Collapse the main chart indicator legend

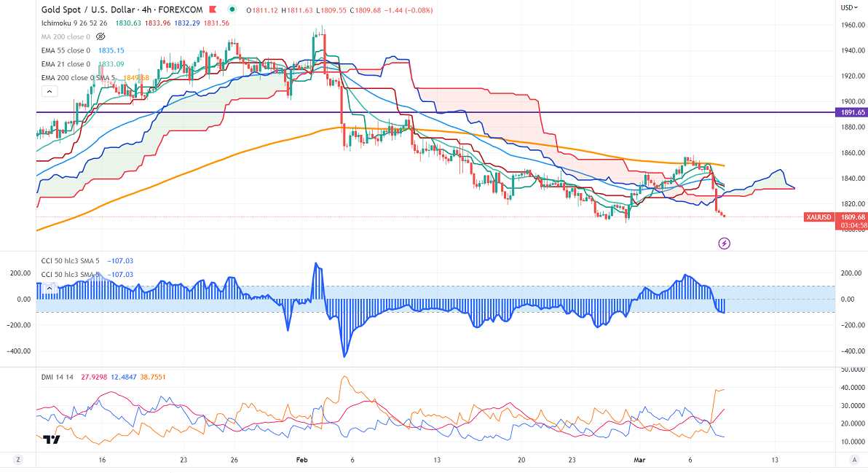point(49,91)
